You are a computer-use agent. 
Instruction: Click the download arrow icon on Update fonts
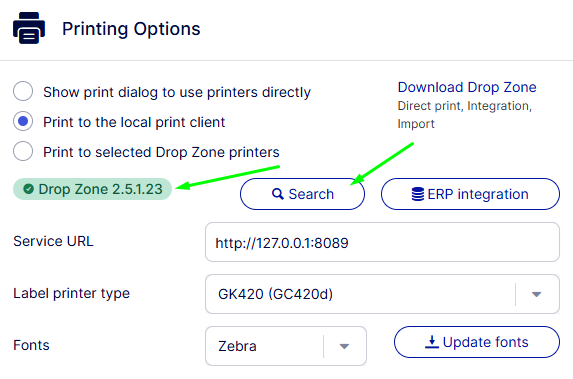pos(432,342)
